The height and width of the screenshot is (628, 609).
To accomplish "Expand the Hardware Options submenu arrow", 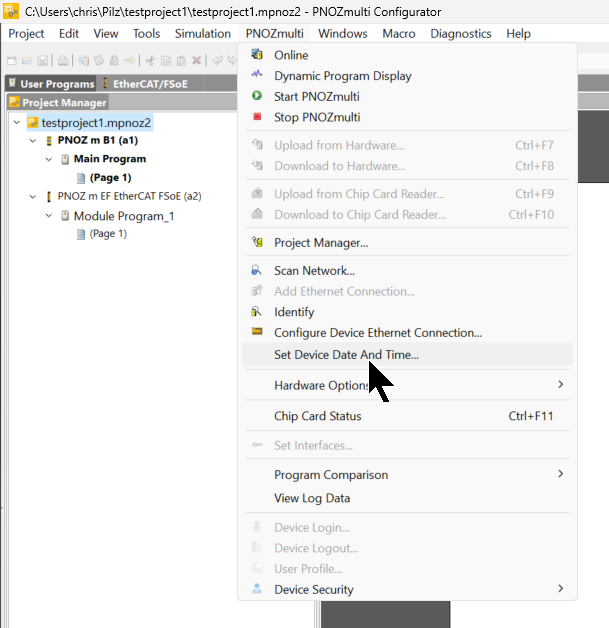I will click(561, 384).
